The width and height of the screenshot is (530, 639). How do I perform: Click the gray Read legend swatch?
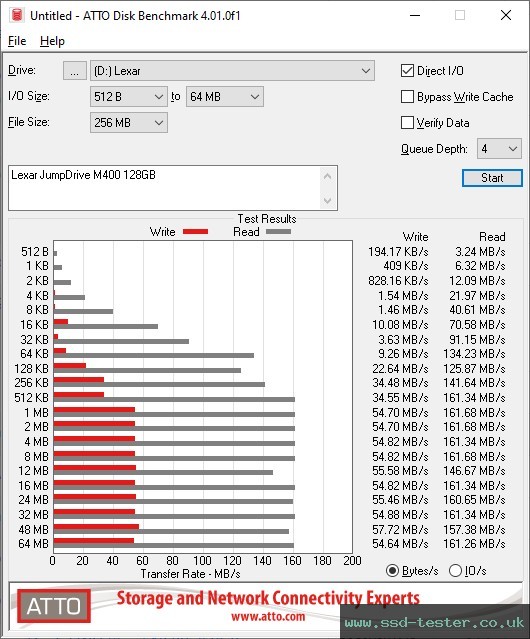click(278, 232)
